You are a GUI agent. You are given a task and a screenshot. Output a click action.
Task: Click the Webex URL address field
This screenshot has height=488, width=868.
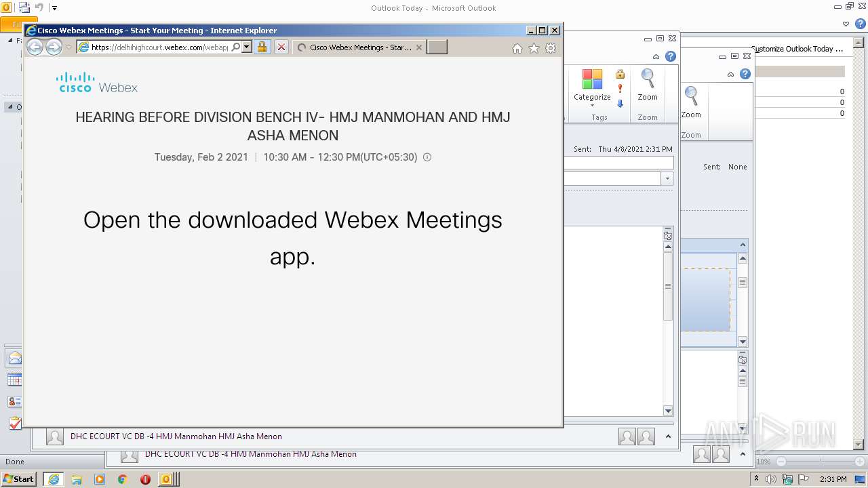[160, 47]
